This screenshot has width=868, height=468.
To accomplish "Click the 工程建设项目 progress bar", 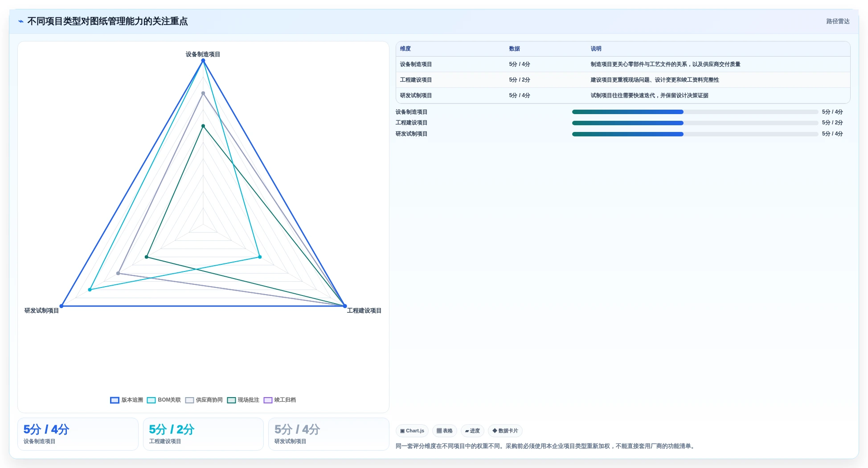I will [x=695, y=123].
